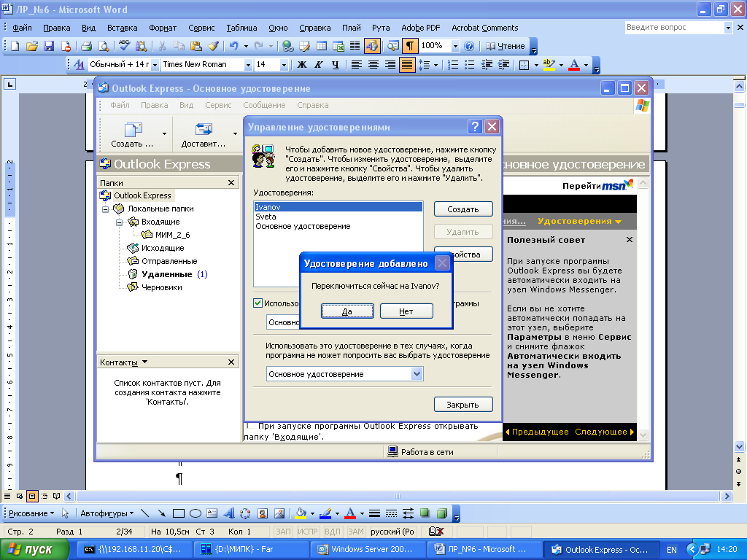Screen dimensions: 747x560
Task: Switch to print layout view button
Action: click(x=32, y=496)
